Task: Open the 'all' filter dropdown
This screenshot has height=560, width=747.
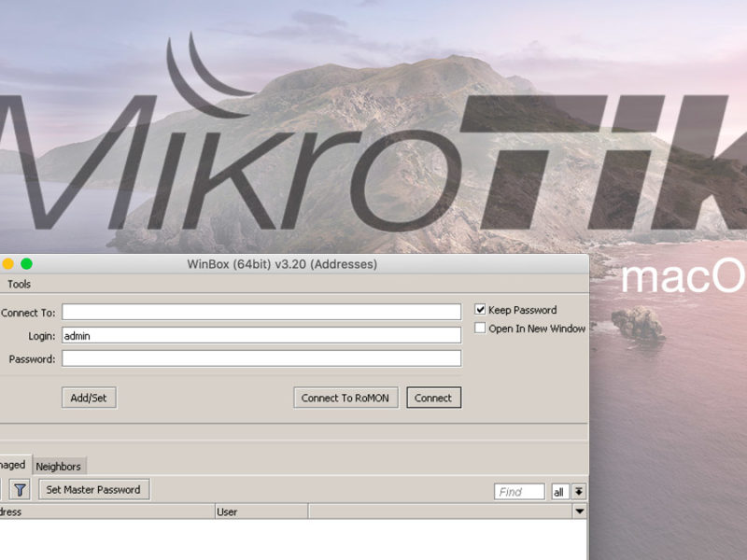Action: coord(560,492)
